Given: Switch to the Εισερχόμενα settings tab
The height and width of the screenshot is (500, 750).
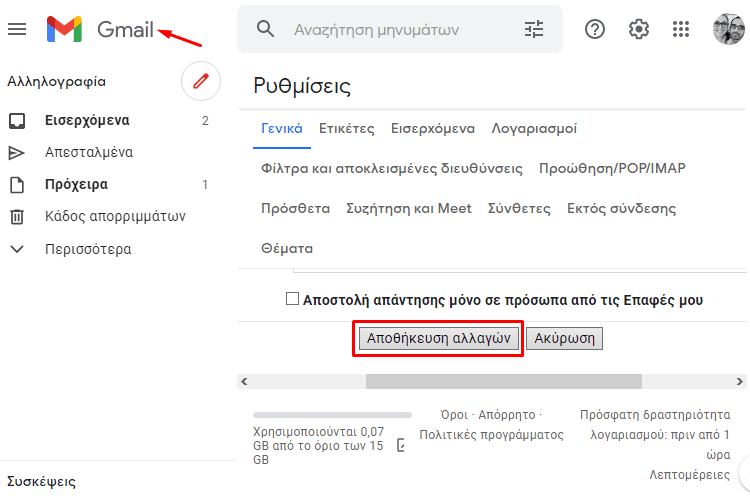Looking at the screenshot, I should point(432,128).
